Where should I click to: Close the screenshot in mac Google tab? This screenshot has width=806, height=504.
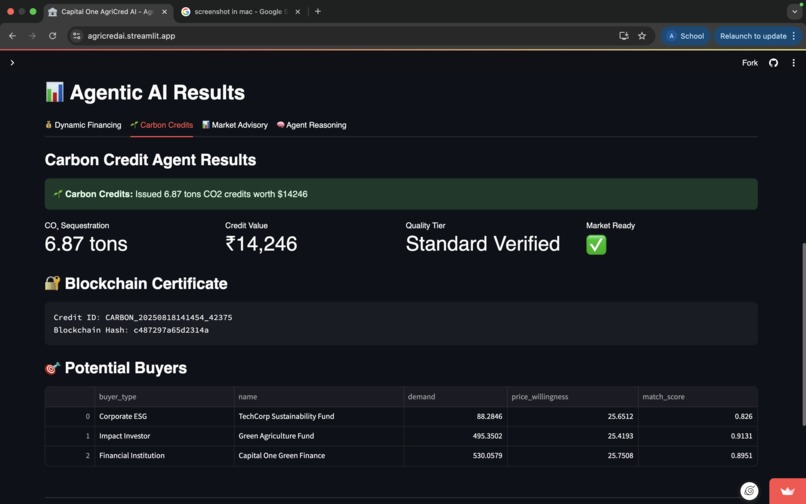297,12
